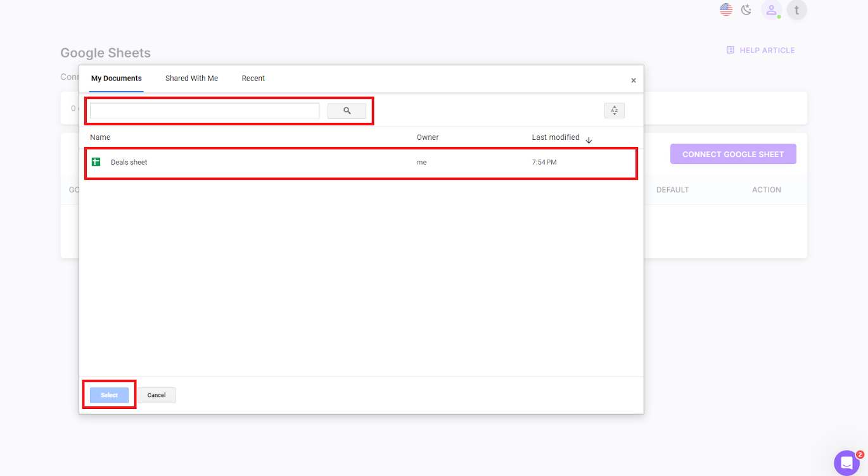This screenshot has height=476, width=868.
Task: Click the American flag language icon
Action: coord(725,9)
